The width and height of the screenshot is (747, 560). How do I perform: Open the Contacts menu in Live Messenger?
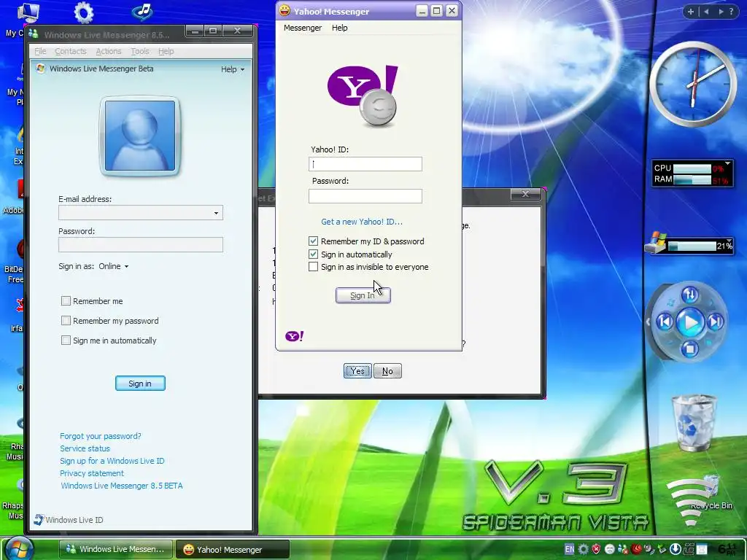pyautogui.click(x=71, y=51)
